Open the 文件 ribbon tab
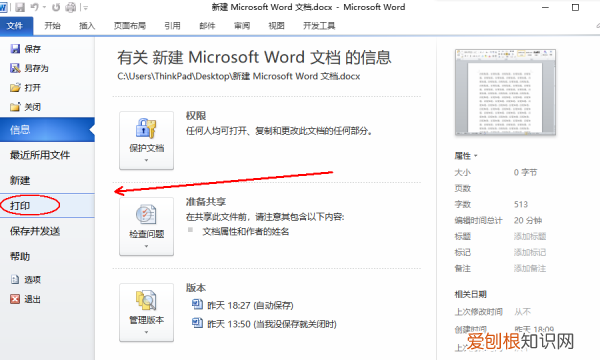Viewport: 600px width, 360px height. point(16,26)
